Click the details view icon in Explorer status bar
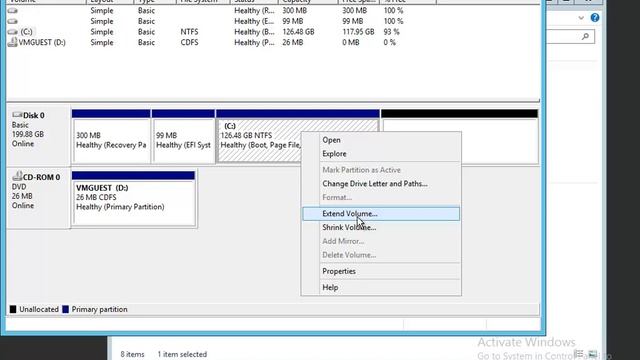Screen dimensions: 640x360 [x=579, y=354]
